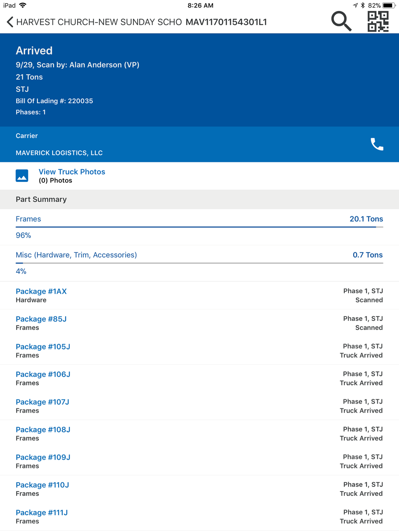Open Package #85J details
This screenshot has width=399, height=532.
41,319
